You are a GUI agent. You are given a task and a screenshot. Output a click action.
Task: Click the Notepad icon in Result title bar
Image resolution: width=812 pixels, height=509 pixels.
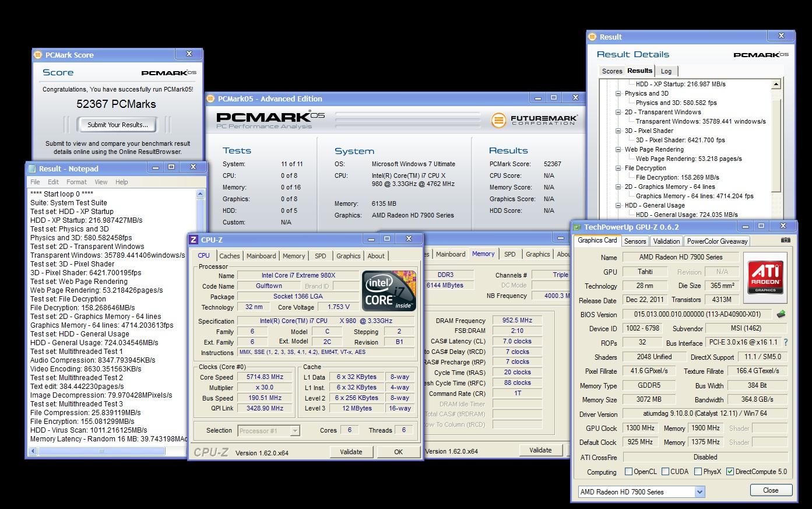(x=31, y=169)
